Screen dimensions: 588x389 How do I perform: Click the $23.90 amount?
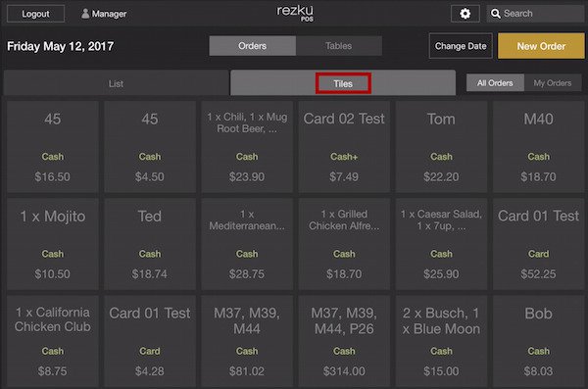click(247, 176)
